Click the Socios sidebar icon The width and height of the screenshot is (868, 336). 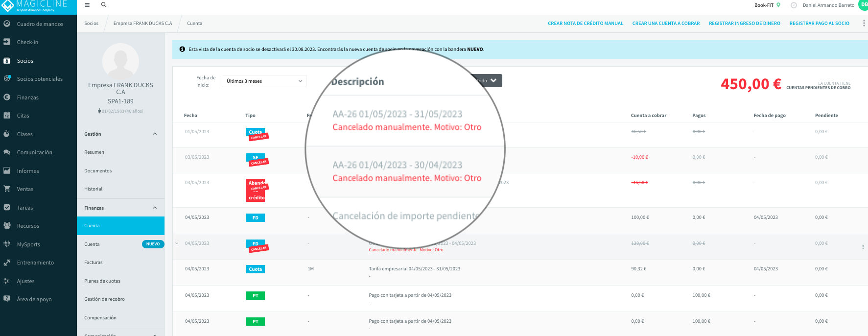[x=7, y=61]
